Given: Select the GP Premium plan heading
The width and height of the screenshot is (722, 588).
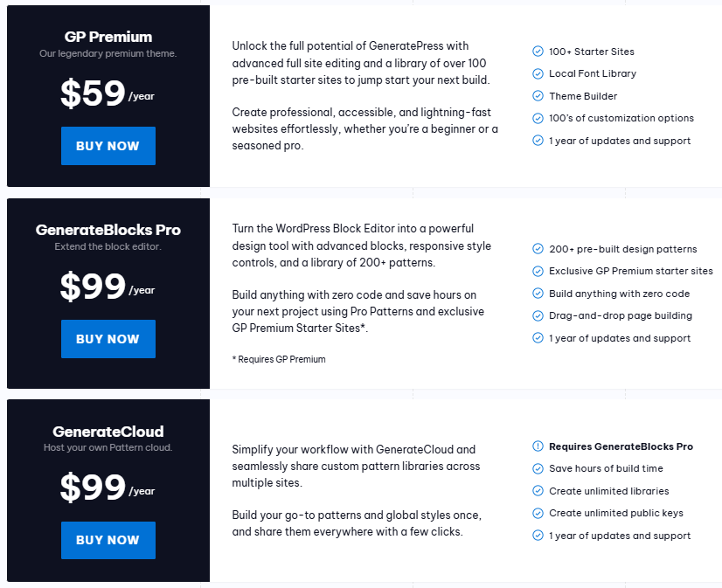Looking at the screenshot, I should (x=108, y=37).
